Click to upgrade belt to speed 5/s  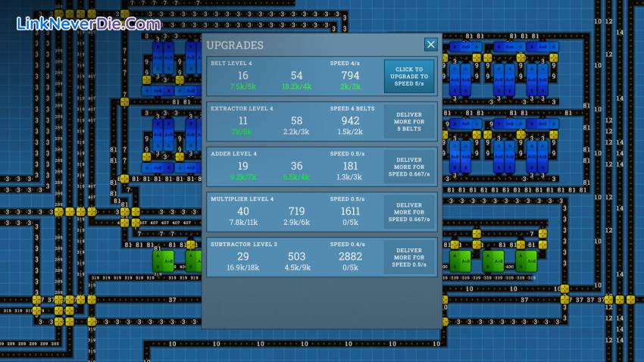click(409, 76)
